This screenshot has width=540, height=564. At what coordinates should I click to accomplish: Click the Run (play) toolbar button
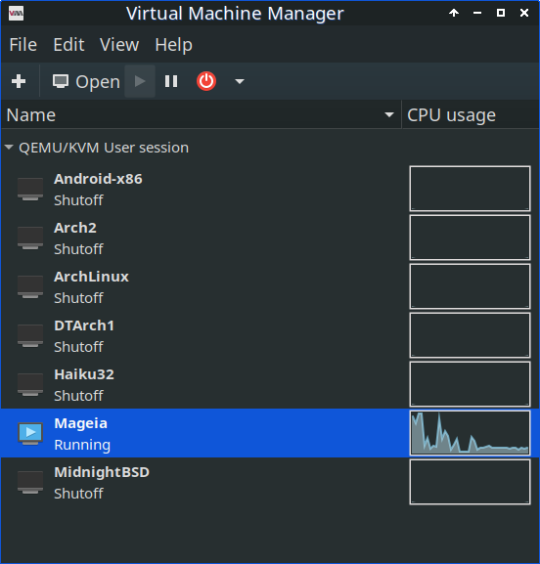coord(140,81)
